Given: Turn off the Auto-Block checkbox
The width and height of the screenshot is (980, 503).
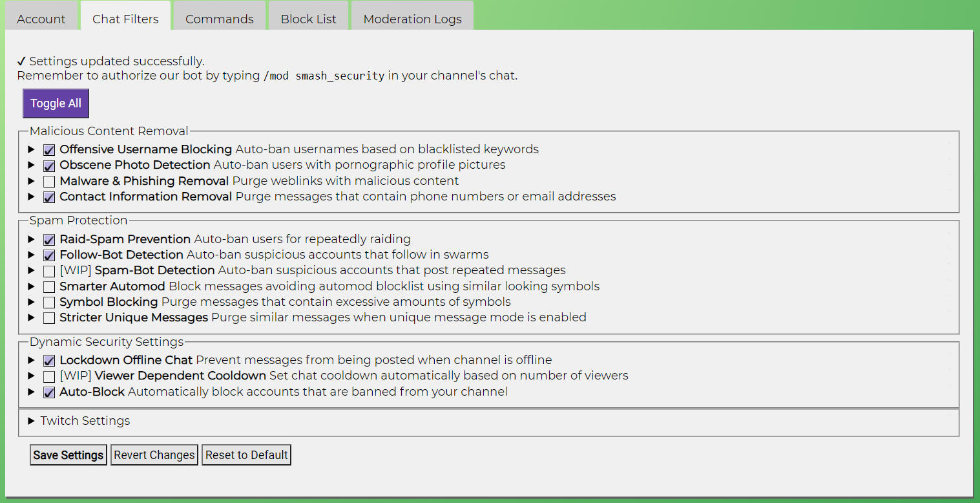Looking at the screenshot, I should pos(49,392).
